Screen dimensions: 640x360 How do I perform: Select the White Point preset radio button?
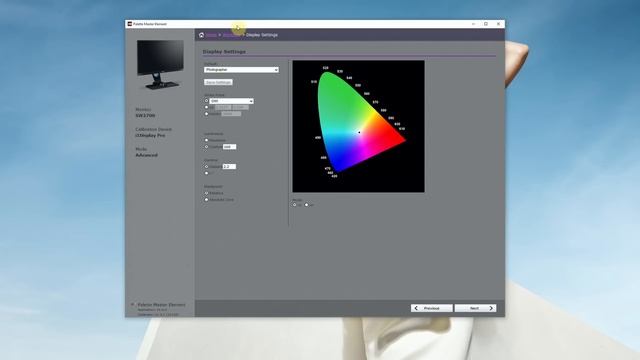[x=207, y=100]
